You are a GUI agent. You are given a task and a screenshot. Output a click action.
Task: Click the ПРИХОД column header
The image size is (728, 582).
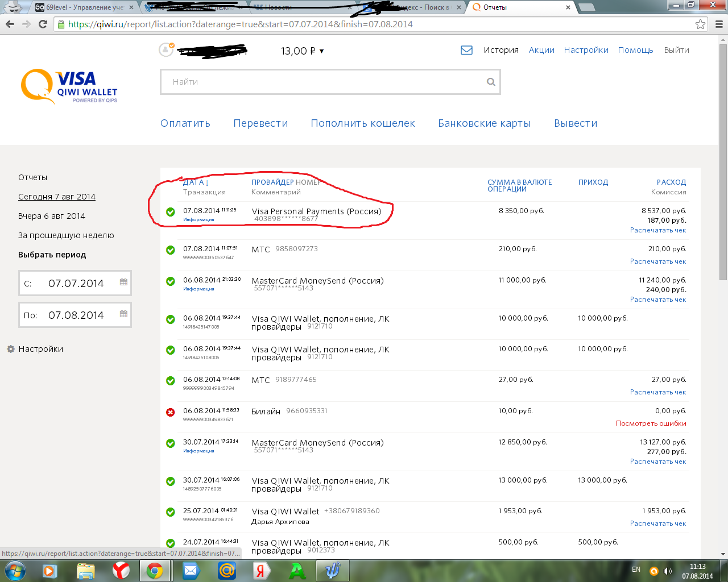(x=593, y=182)
